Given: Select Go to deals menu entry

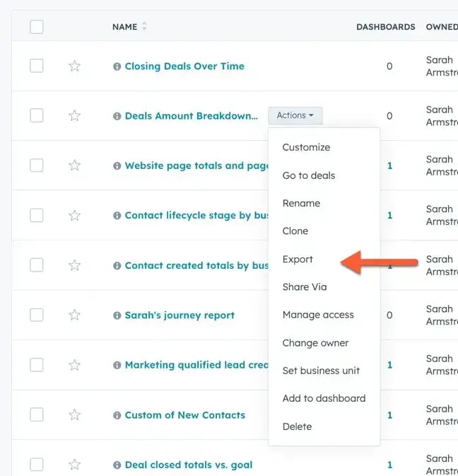Looking at the screenshot, I should click(308, 175).
